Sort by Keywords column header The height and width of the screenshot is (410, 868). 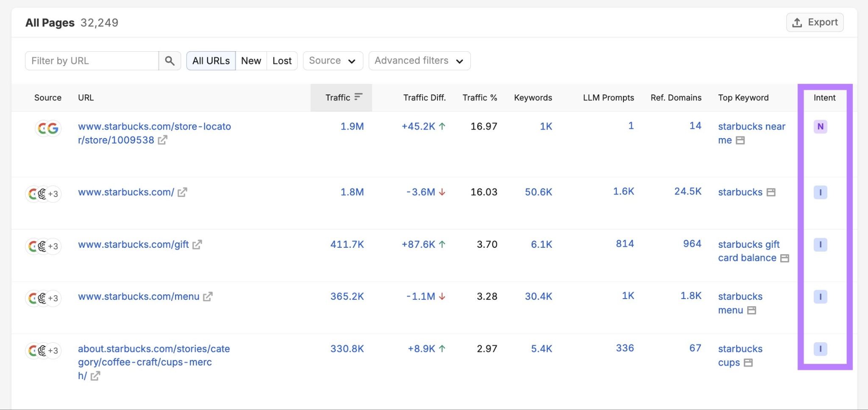[533, 98]
